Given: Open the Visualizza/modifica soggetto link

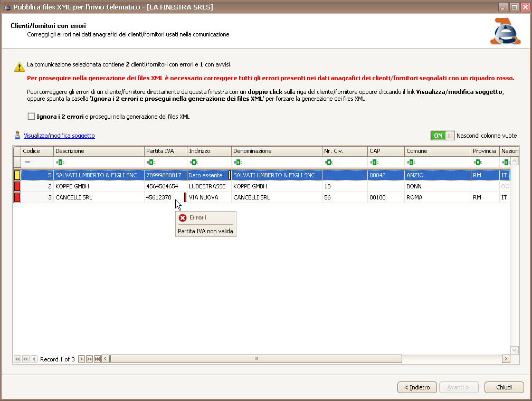Looking at the screenshot, I should click(59, 136).
